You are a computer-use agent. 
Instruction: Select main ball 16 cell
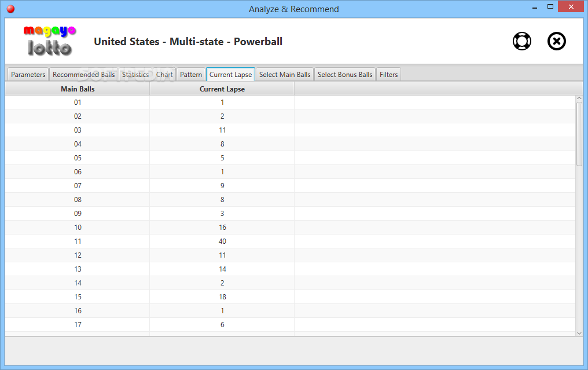pos(78,311)
